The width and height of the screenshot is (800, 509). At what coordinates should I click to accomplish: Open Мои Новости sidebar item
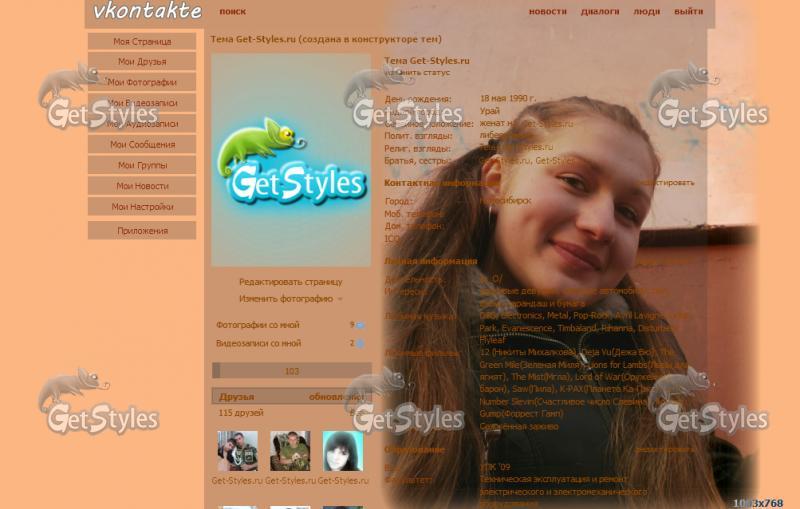point(142,186)
